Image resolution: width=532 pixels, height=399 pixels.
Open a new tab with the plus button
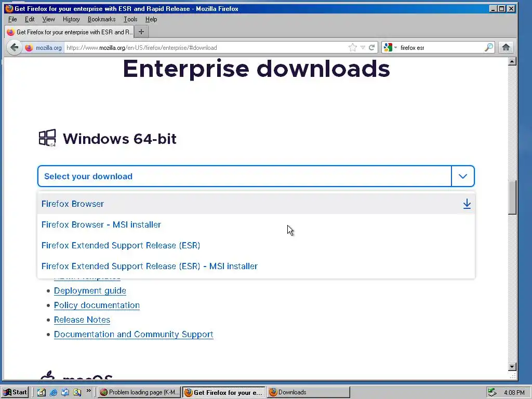[x=141, y=32]
